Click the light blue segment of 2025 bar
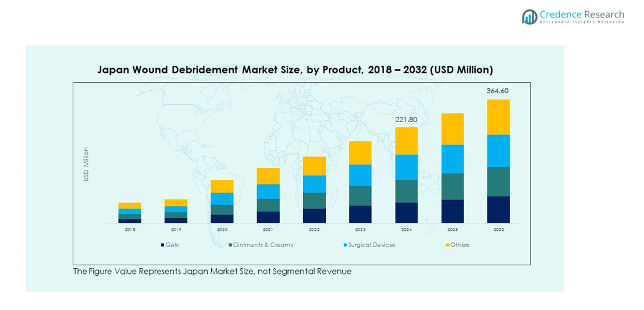 [x=452, y=159]
